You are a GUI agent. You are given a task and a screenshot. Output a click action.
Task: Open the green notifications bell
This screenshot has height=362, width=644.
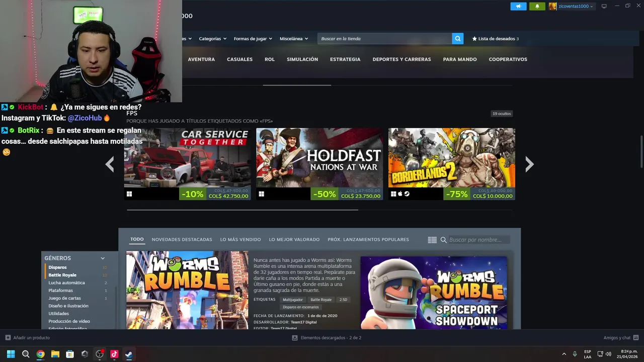point(537,7)
